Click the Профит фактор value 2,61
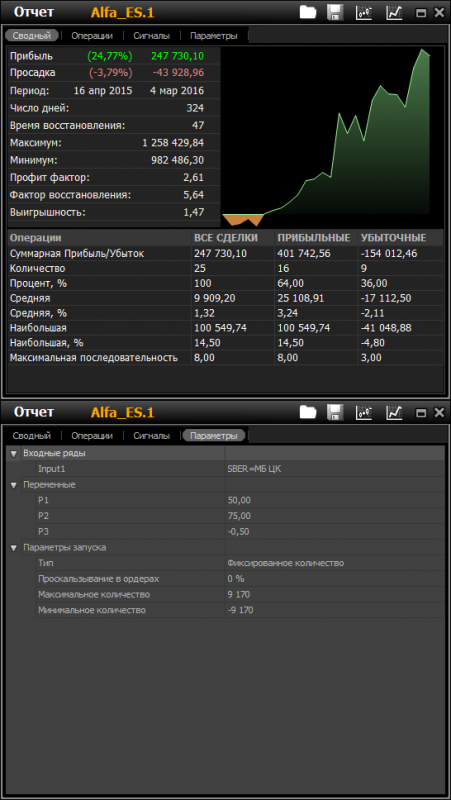 [193, 178]
